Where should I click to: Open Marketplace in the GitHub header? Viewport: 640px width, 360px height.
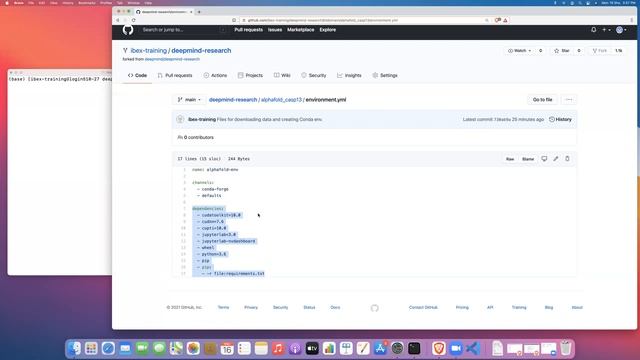click(300, 30)
